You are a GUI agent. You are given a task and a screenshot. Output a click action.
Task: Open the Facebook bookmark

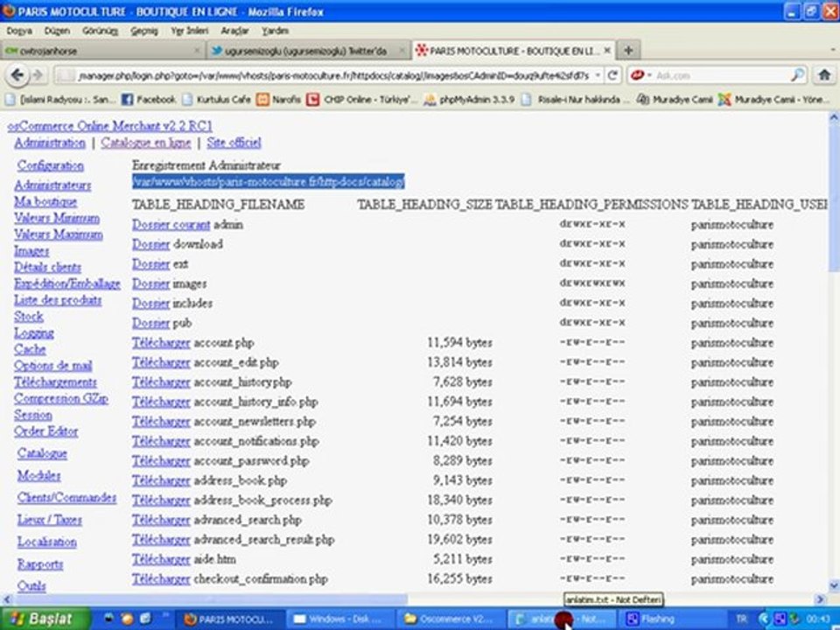[149, 100]
